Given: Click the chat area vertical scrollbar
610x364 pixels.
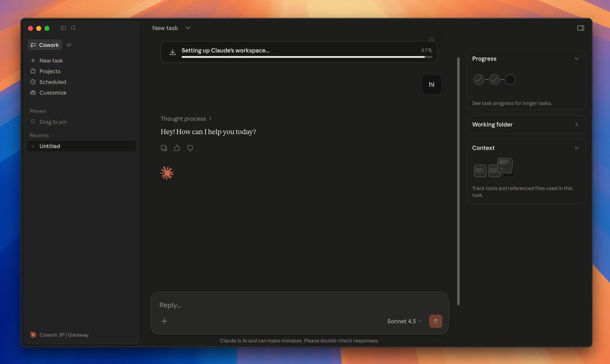Looking at the screenshot, I should click(x=459, y=181).
